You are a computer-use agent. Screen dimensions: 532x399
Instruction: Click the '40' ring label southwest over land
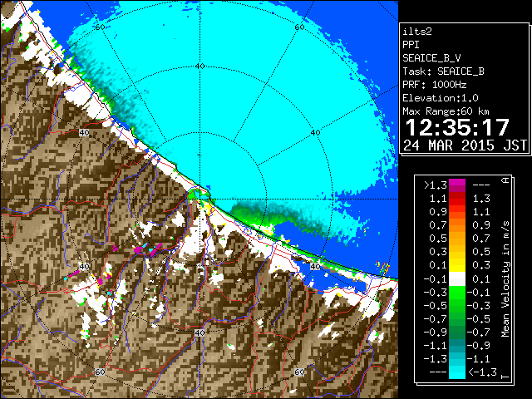coord(84,266)
